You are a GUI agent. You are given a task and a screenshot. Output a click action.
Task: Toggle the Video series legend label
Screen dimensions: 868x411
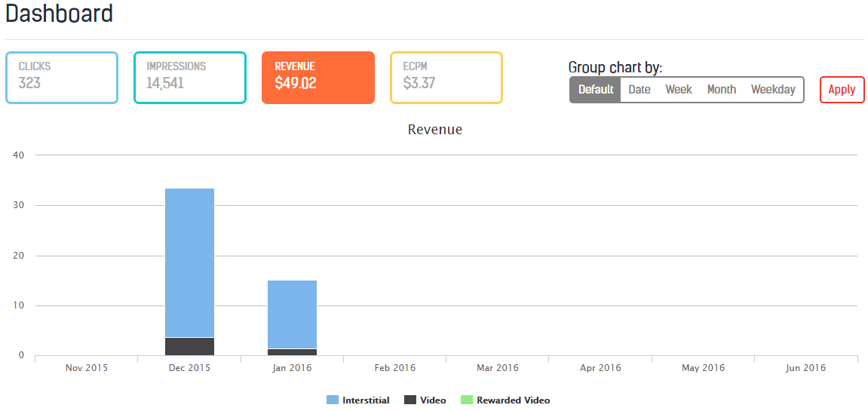click(x=433, y=400)
